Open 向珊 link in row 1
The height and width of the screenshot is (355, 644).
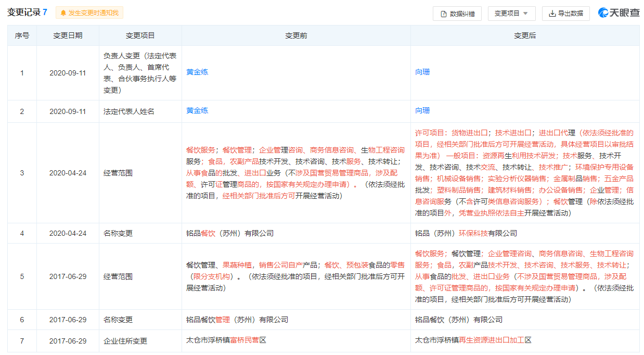click(422, 72)
